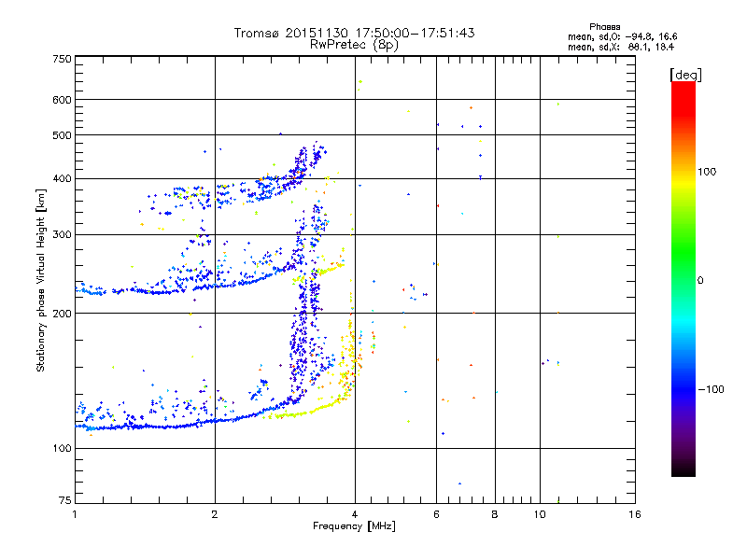Click the 'mean, sd,O: -94.8, 16.6' statistics line
747x560 pixels.
click(622, 36)
